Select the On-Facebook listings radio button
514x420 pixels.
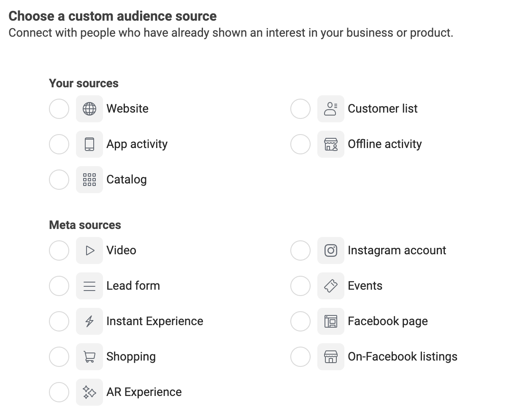[x=300, y=357]
